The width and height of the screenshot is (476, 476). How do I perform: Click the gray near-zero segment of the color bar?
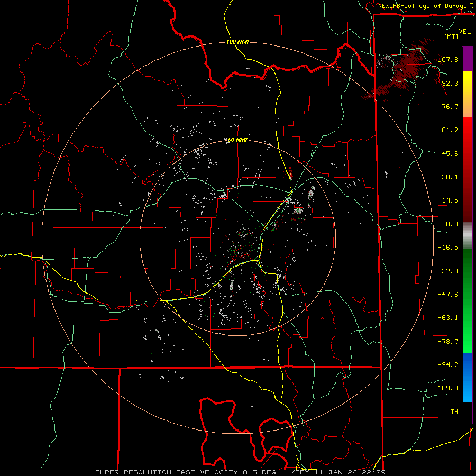tap(467, 235)
